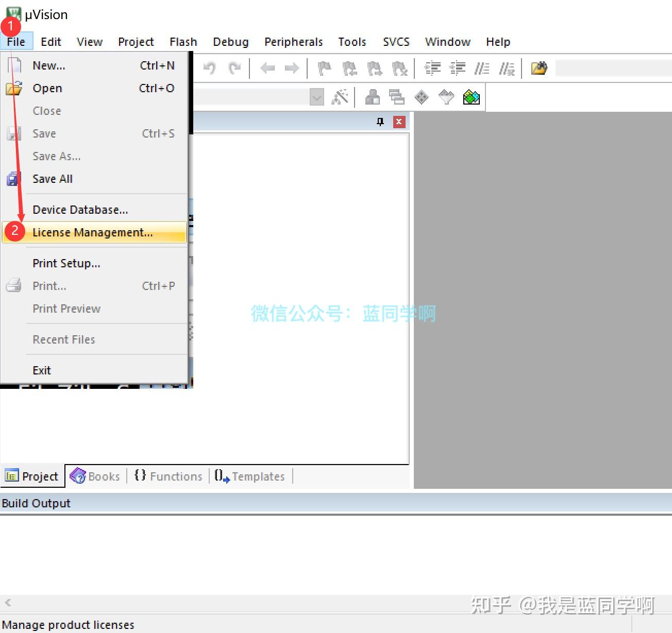The height and width of the screenshot is (633, 672).
Task: Toggle bookmark with the single flag icon
Action: [325, 68]
